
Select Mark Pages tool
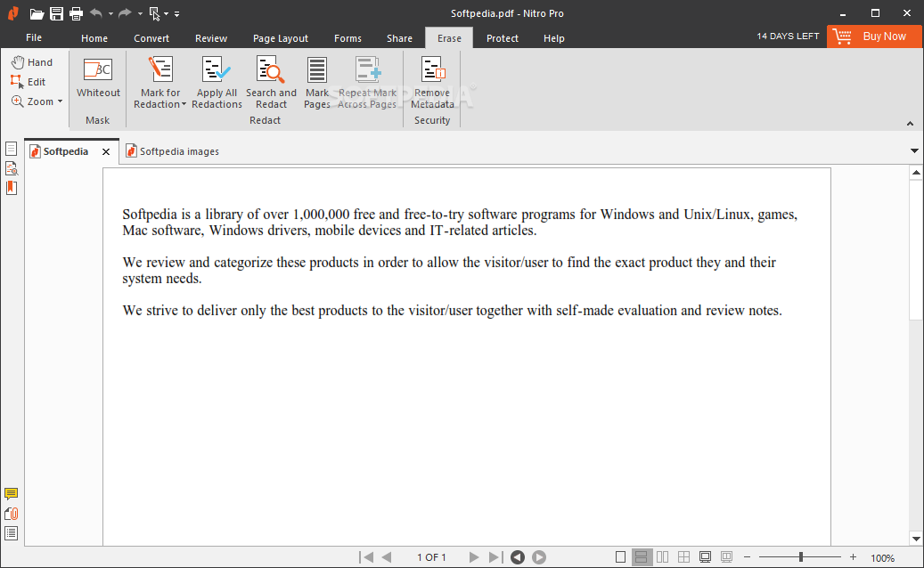tap(317, 83)
